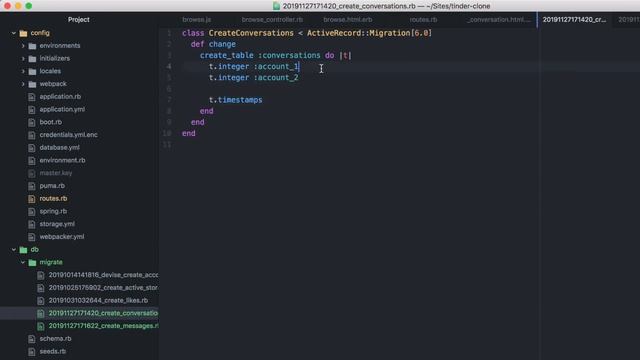Screen dimensions: 640x360
Task: Open schema.rb file
Action: 55,339
